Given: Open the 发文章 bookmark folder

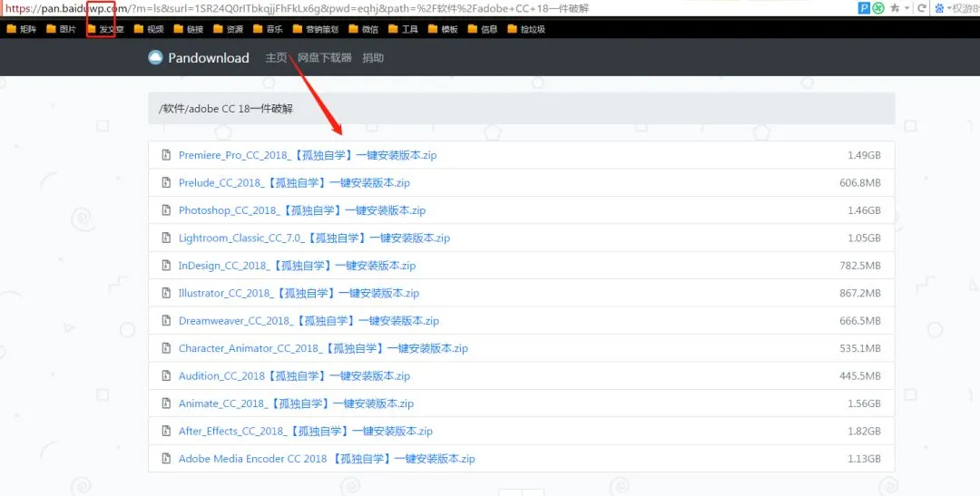Looking at the screenshot, I should (x=105, y=29).
